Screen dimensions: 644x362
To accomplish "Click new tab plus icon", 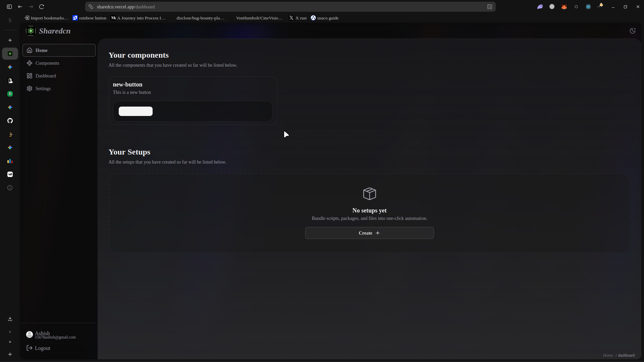I will point(10,40).
